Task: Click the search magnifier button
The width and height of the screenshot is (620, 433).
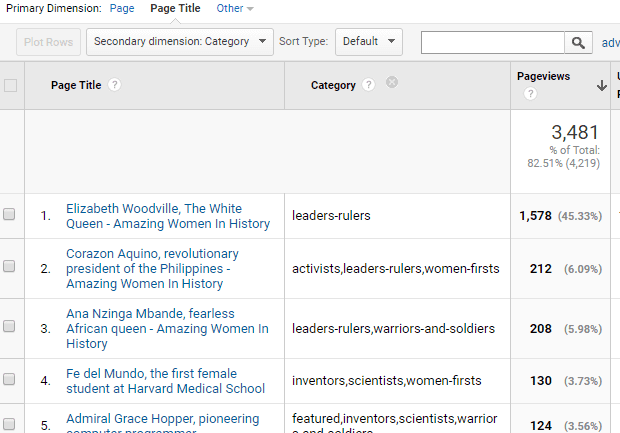Action: click(x=579, y=42)
